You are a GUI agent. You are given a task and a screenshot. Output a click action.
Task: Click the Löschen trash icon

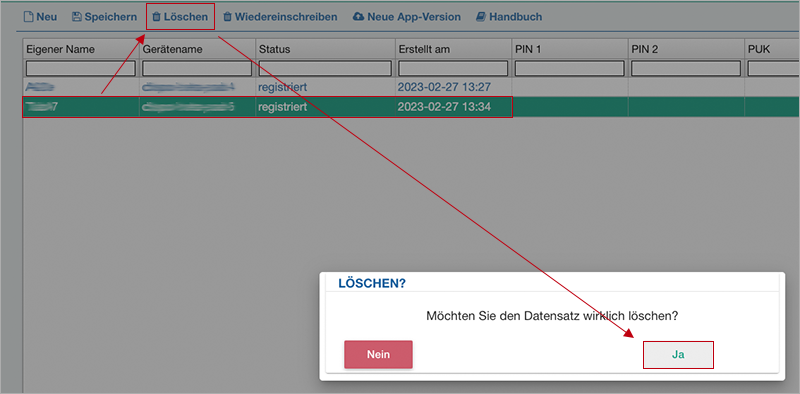pos(157,17)
